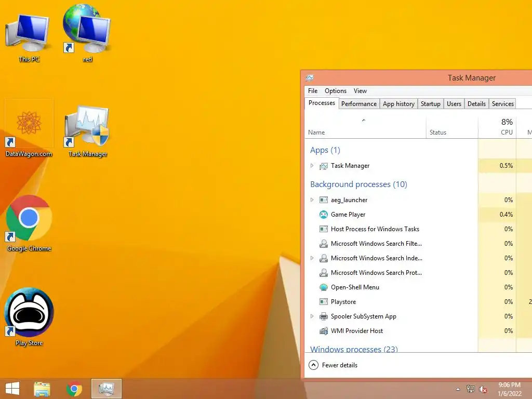Switch to the App history tab
This screenshot has width=532, height=399.
pos(398,104)
